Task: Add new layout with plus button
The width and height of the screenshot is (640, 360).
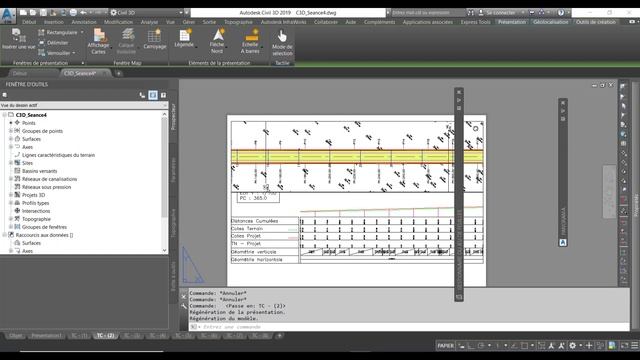Action: pyautogui.click(x=280, y=336)
